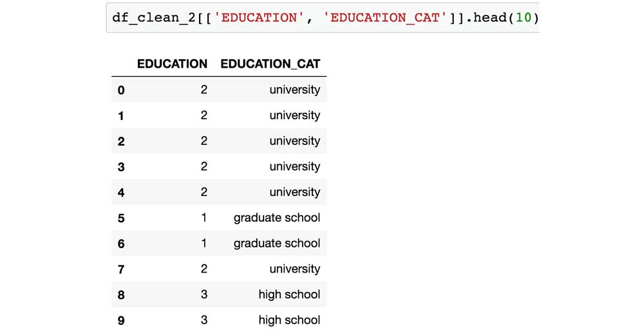Click 'high school' cell in row 8
This screenshot has width=644, height=330.
pos(289,295)
